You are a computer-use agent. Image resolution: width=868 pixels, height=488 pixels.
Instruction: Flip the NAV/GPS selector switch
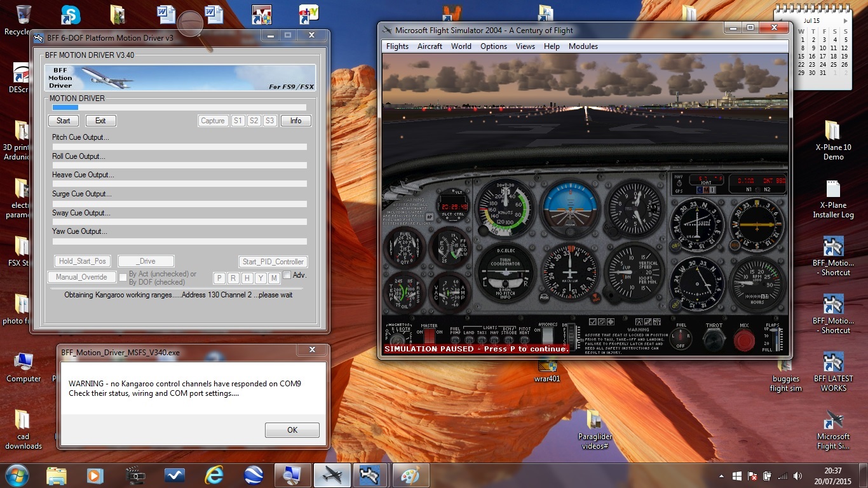coord(679,184)
